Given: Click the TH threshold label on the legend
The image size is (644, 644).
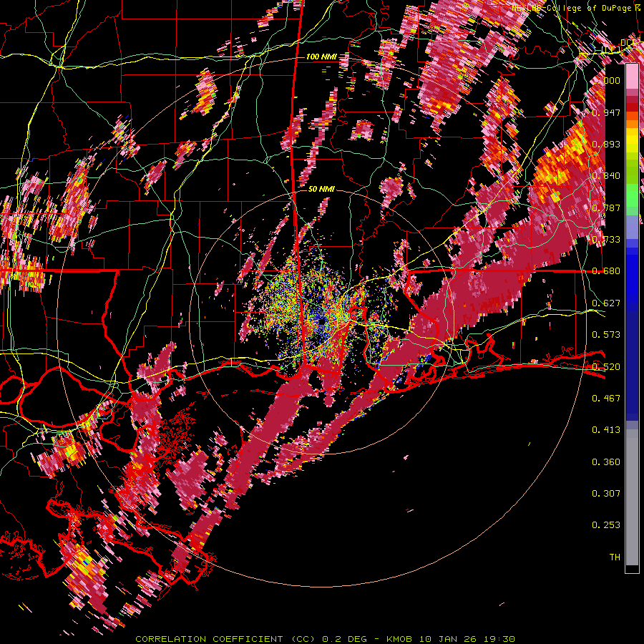Looking at the screenshot, I should 615,557.
